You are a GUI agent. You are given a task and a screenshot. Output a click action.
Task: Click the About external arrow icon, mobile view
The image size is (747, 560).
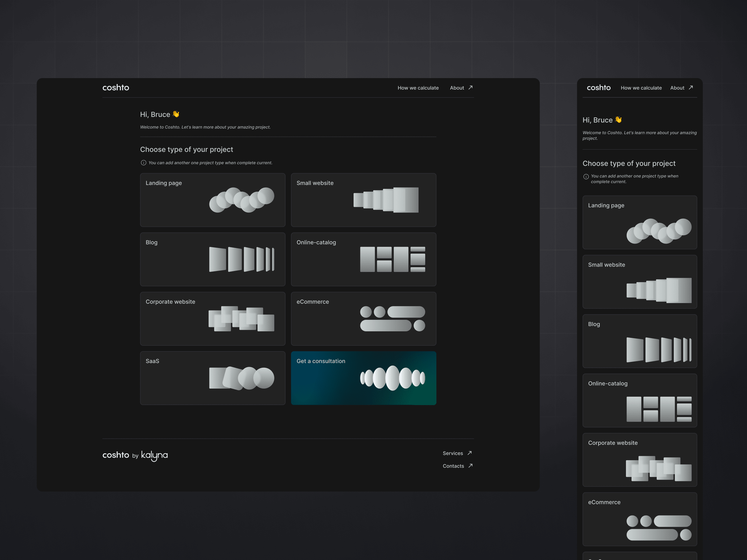click(691, 87)
